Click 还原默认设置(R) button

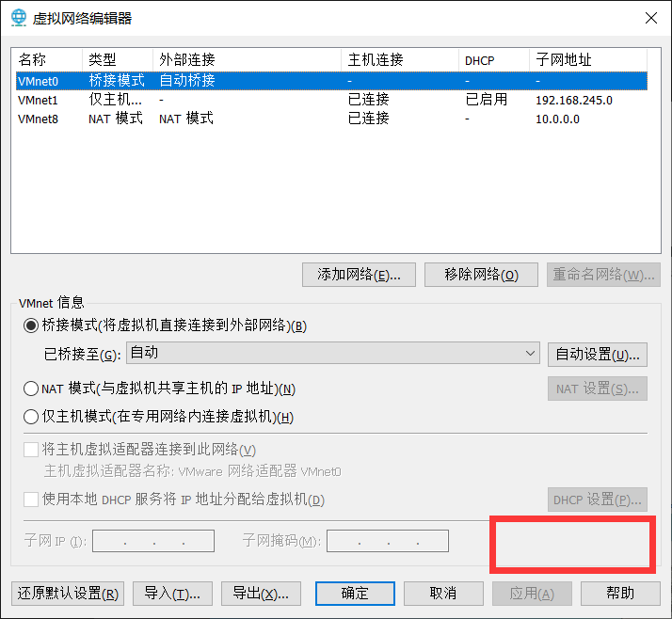[x=68, y=594]
